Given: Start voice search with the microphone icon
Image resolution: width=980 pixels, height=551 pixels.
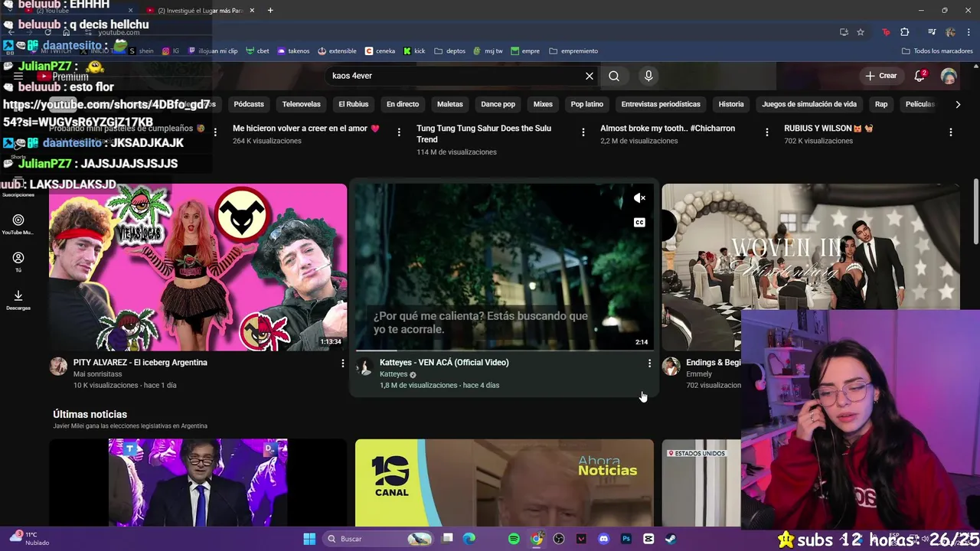Looking at the screenshot, I should click(x=648, y=76).
